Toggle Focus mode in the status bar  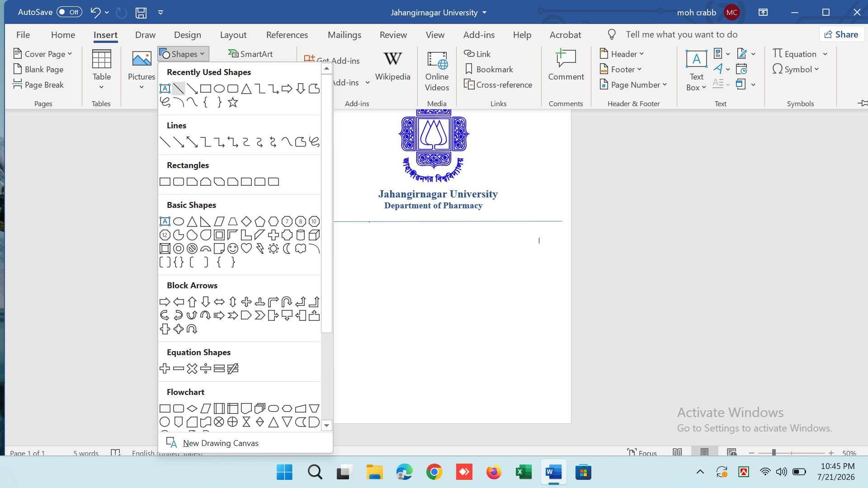pos(642,453)
